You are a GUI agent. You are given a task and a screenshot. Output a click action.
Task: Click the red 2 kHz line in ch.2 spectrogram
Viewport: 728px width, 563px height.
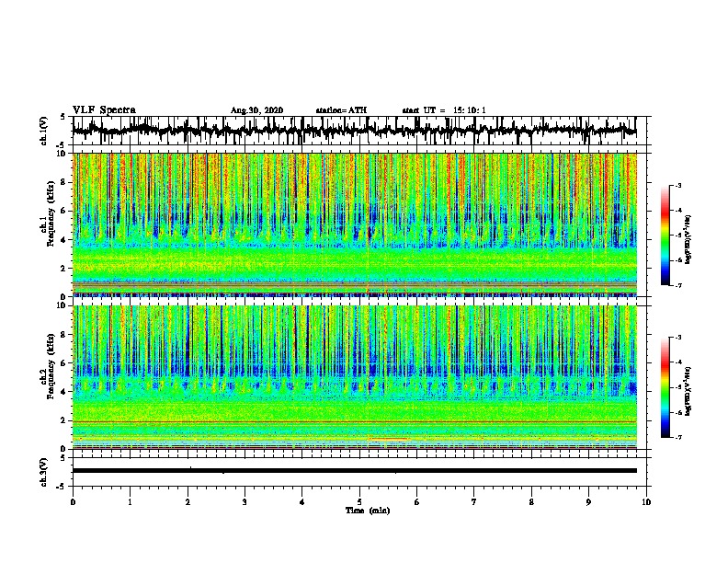pyautogui.click(x=354, y=421)
